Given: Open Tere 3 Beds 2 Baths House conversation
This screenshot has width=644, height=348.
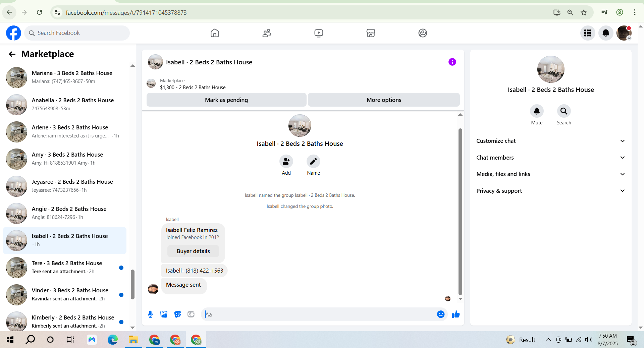Looking at the screenshot, I should pos(65,268).
